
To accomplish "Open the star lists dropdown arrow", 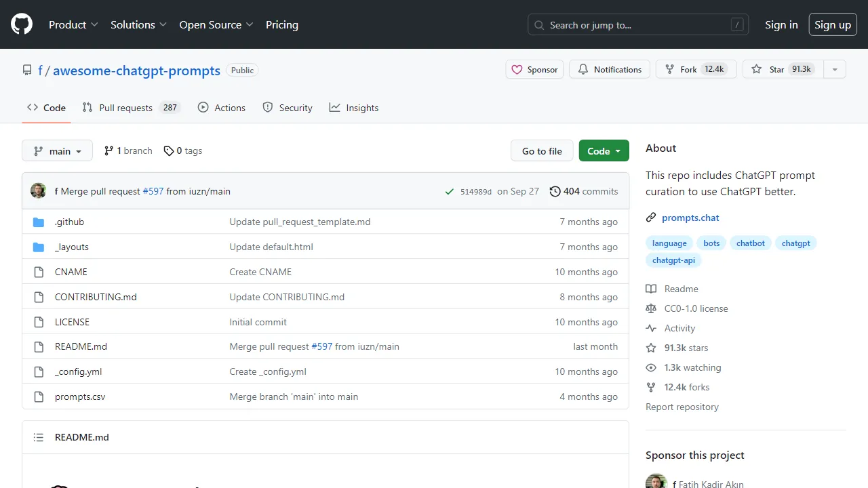I will click(x=835, y=70).
